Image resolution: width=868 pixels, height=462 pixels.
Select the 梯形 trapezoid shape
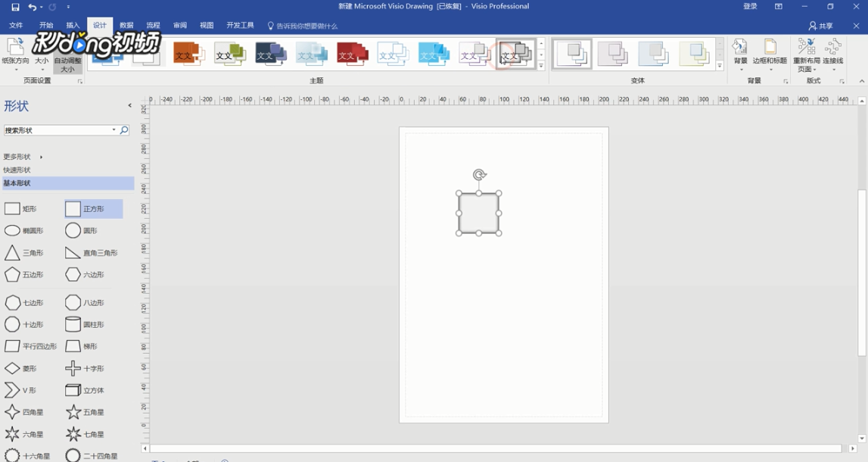point(82,346)
